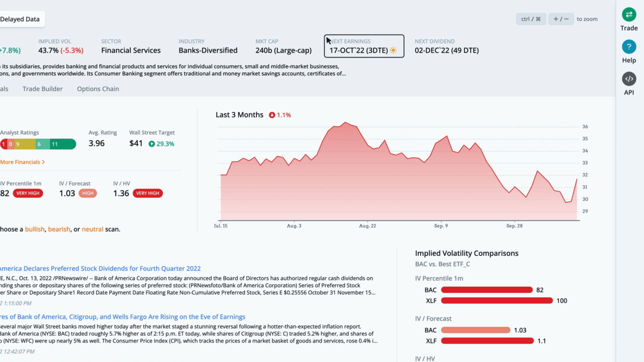The width and height of the screenshot is (644, 362).
Task: Click the + / − zoom key hint
Action: pos(561,19)
